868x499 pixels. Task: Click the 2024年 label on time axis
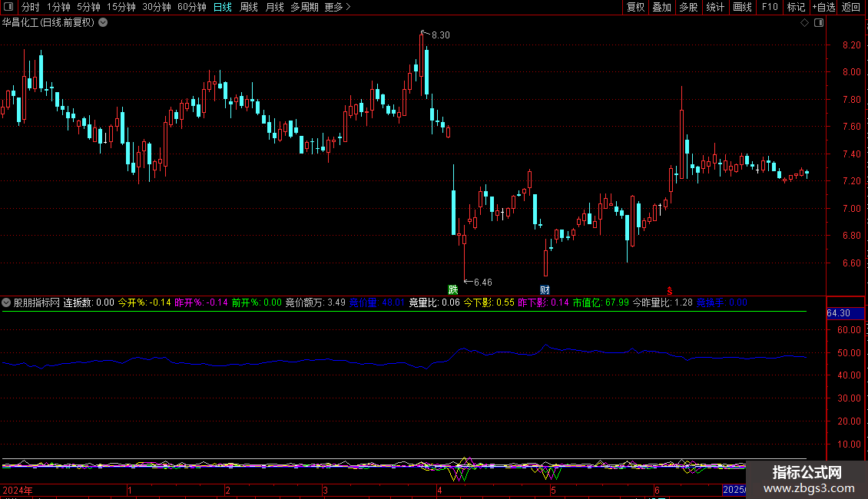[x=17, y=490]
